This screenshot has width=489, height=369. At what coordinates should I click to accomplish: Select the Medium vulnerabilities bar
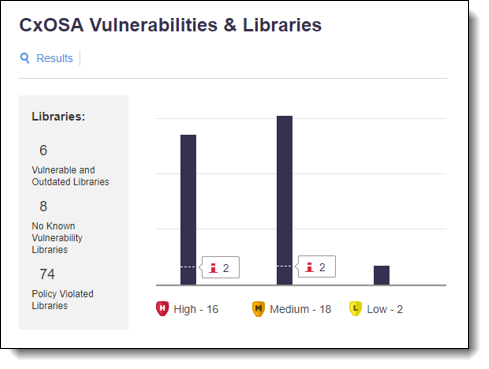pyautogui.click(x=285, y=200)
